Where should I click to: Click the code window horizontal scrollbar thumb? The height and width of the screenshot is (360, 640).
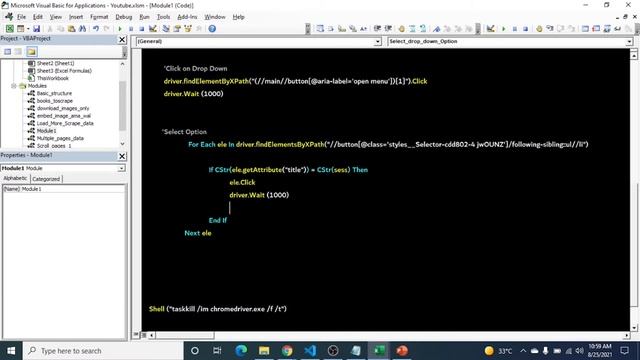click(x=184, y=336)
